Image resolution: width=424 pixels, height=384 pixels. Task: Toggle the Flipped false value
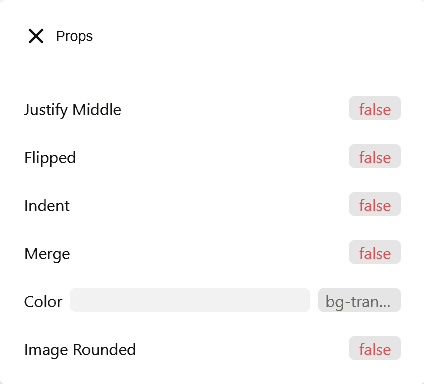click(375, 156)
